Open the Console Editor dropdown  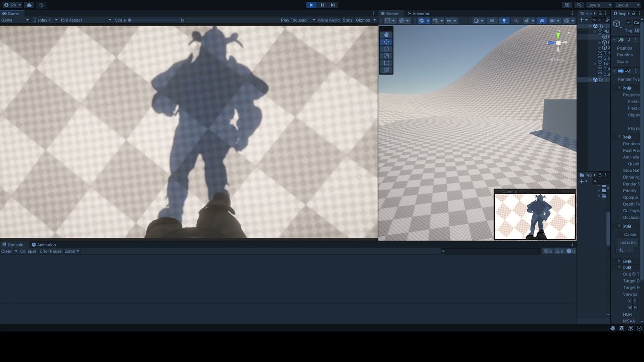pos(71,251)
